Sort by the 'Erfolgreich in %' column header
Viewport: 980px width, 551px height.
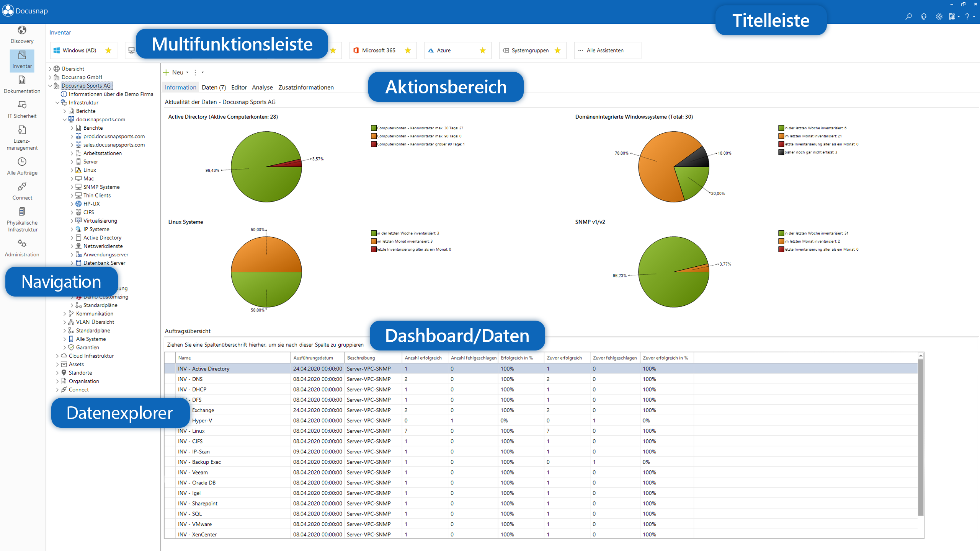521,358
